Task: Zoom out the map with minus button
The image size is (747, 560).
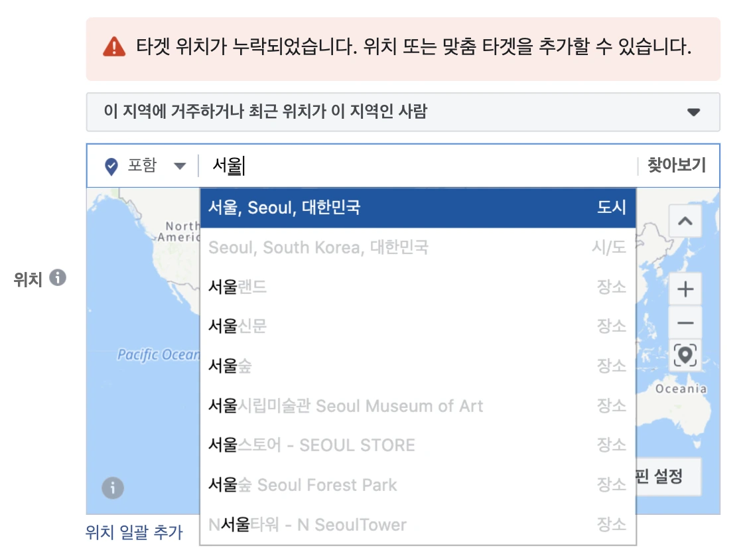Action: pos(685,323)
